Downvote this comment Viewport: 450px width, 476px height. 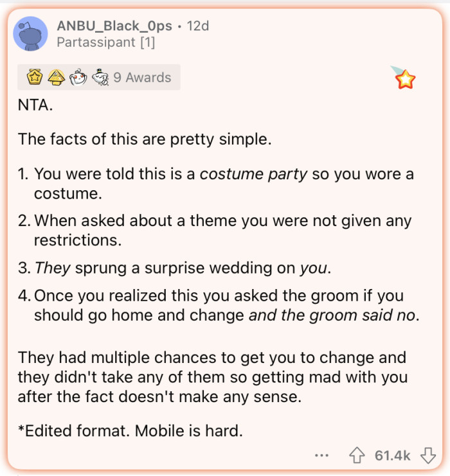[x=428, y=455]
